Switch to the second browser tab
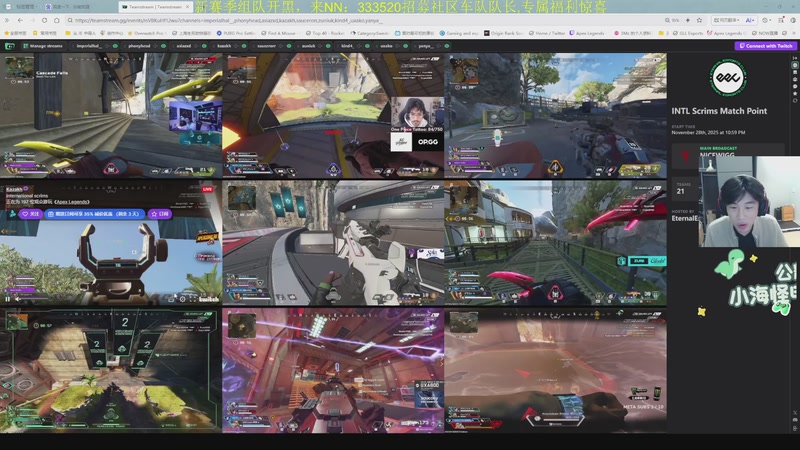Viewport: 800px width, 450px height. tap(67, 7)
